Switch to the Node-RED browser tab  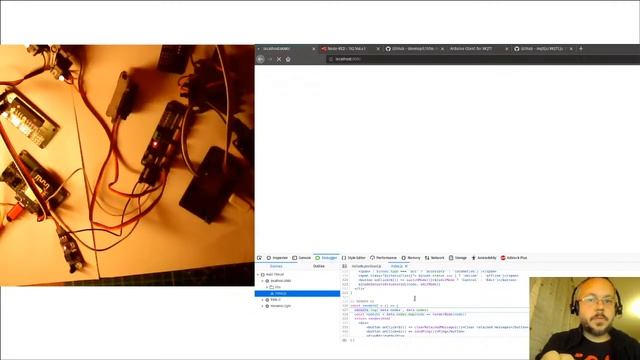[x=349, y=49]
